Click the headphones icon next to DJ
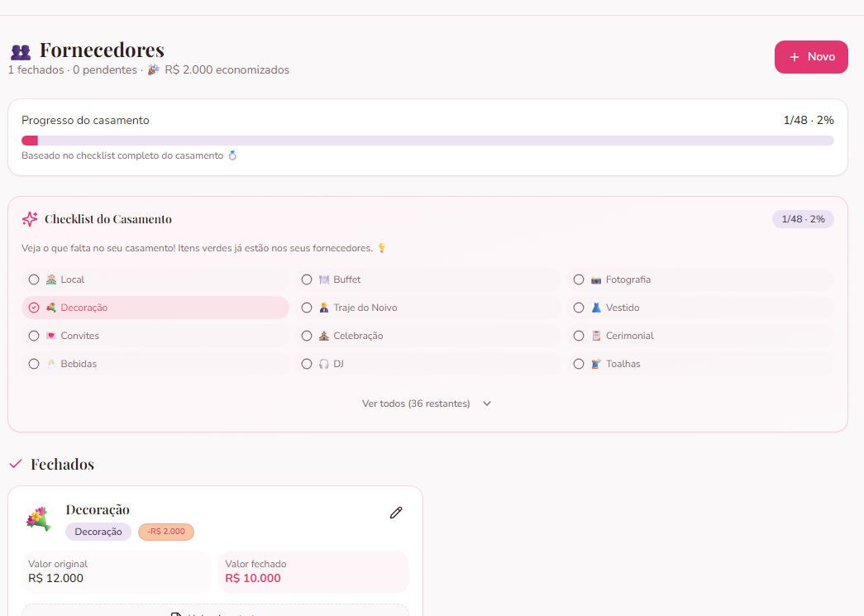This screenshot has width=864, height=616. [324, 364]
